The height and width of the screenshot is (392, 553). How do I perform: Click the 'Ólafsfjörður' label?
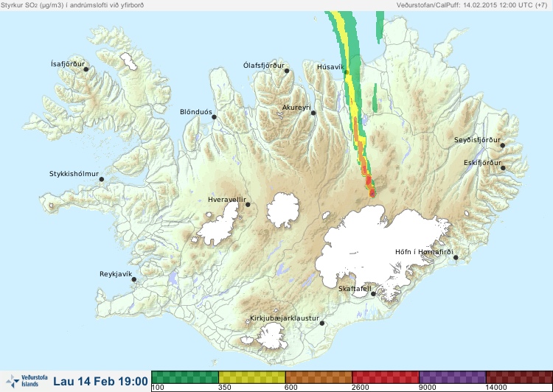[264, 66]
